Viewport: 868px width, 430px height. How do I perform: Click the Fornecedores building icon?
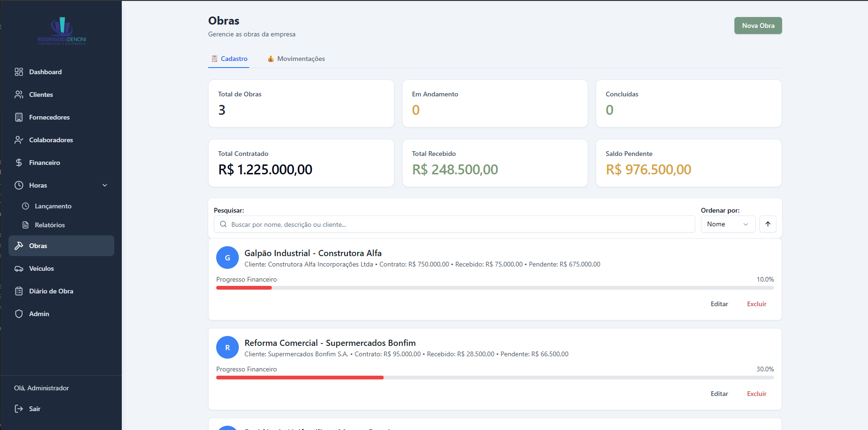[19, 117]
